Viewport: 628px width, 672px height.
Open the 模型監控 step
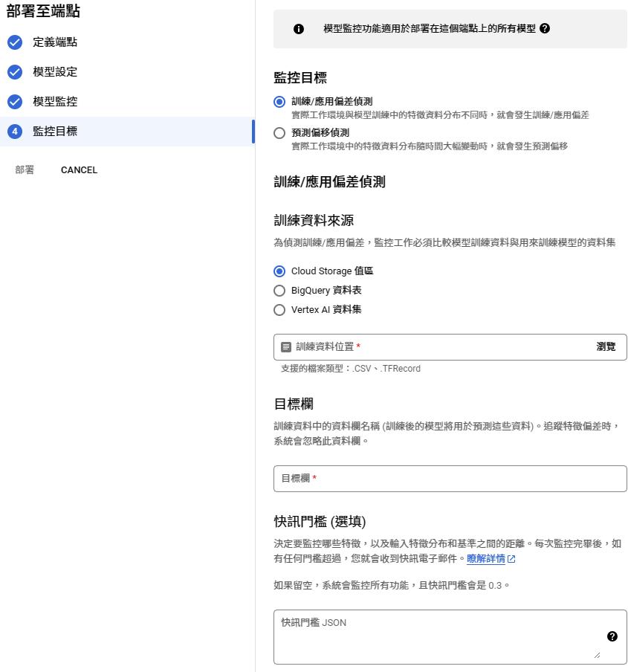(x=55, y=102)
